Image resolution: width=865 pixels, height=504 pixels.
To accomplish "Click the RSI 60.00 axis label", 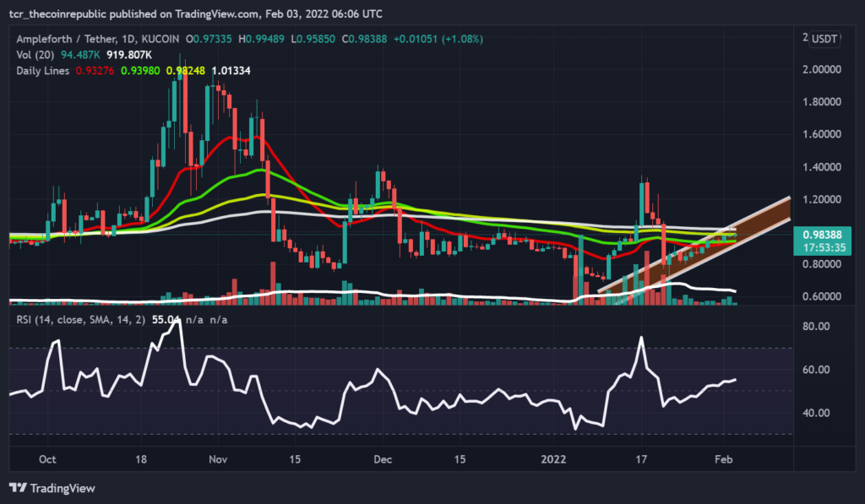I will coord(816,370).
